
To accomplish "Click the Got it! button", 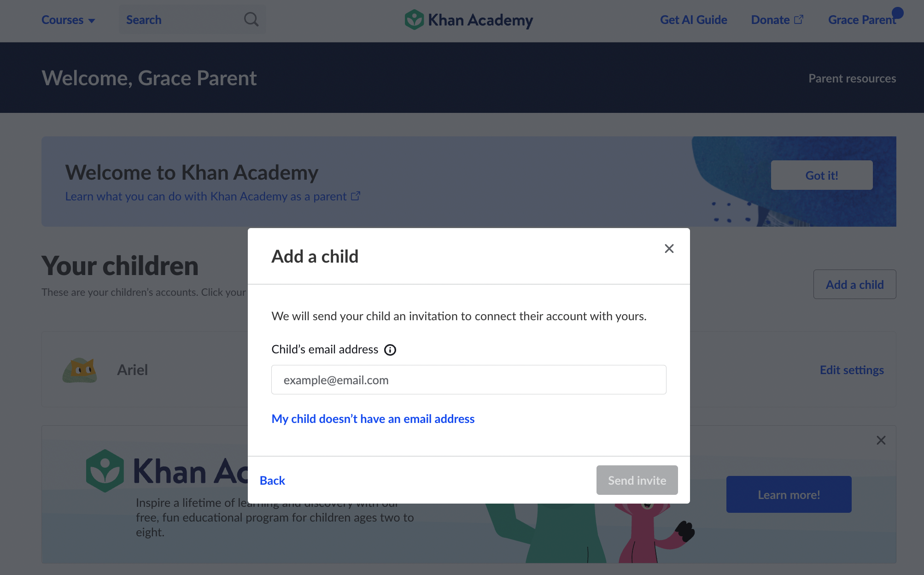I will click(822, 175).
